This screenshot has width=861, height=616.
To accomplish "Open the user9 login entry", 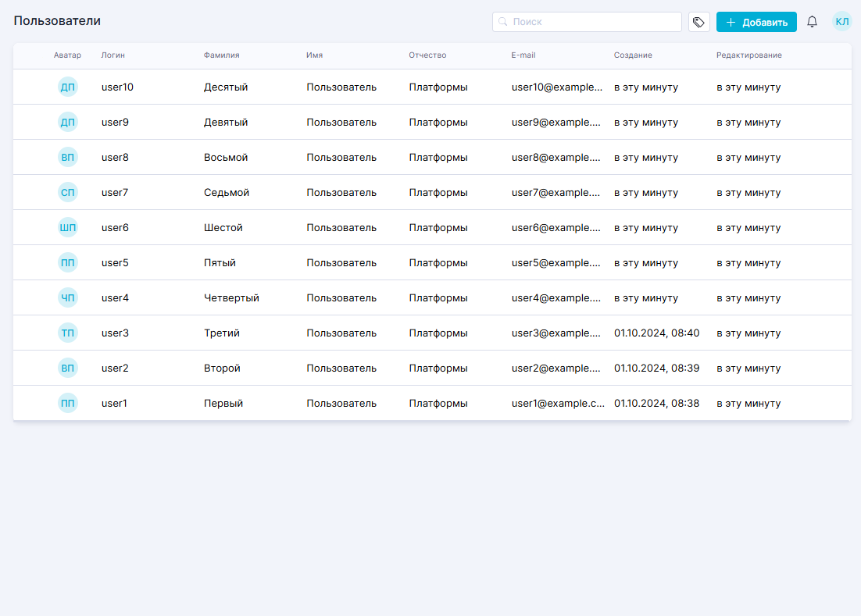I will (x=115, y=123).
